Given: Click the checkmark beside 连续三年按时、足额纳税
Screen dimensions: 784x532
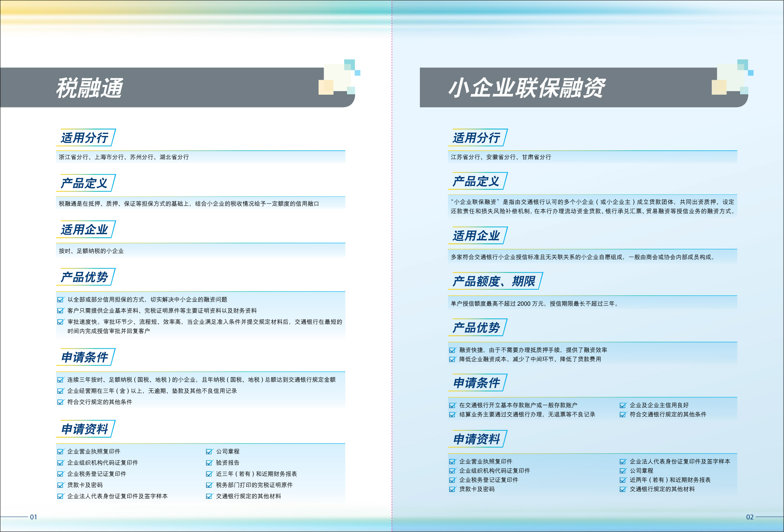Looking at the screenshot, I should tap(61, 380).
